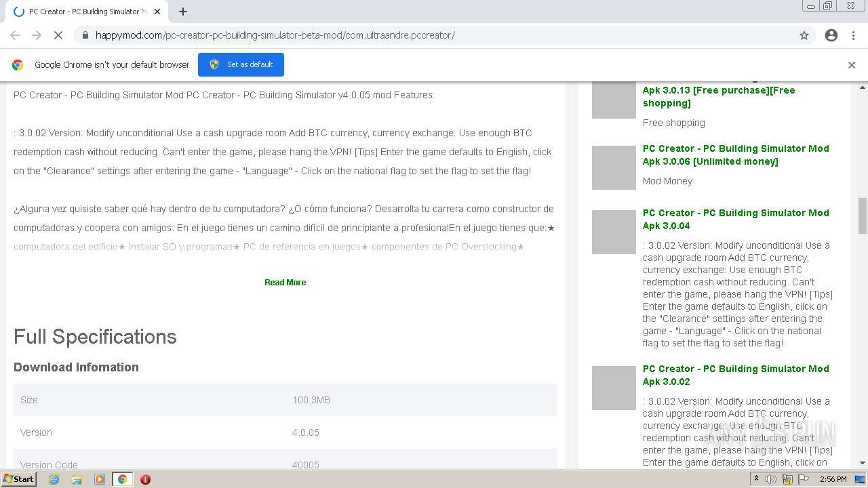Open Internet Explorer from the taskbar
This screenshot has width=868, height=488.
tap(54, 479)
